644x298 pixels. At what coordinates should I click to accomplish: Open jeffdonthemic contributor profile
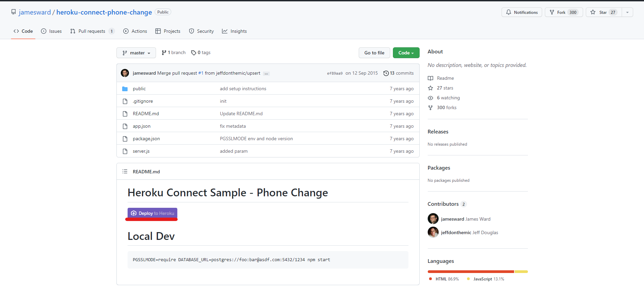tap(456, 232)
